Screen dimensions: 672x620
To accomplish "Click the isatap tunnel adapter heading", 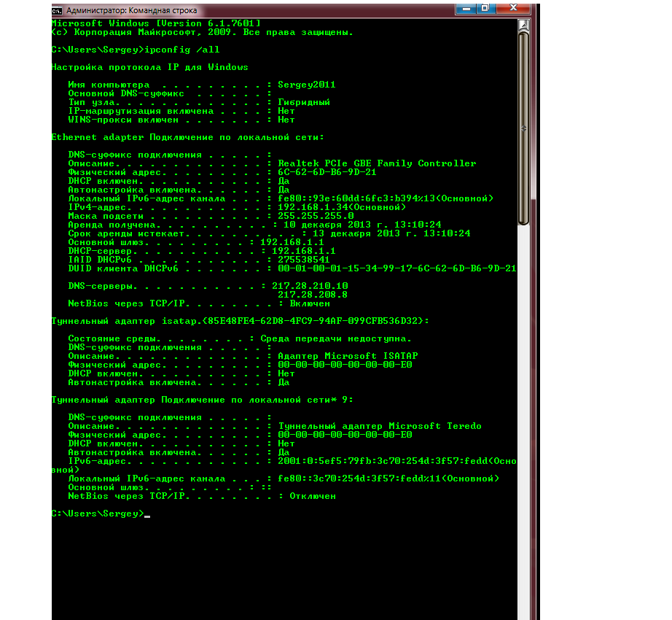I will (240, 321).
